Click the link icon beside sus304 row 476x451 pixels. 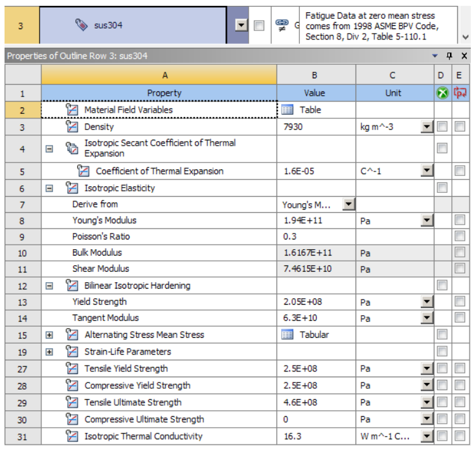tap(282, 25)
